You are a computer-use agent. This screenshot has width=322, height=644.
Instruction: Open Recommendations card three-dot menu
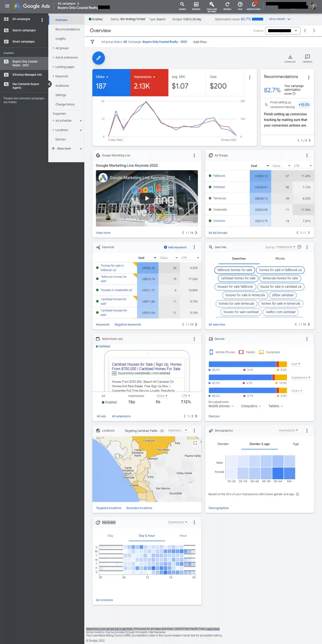pos(309,77)
